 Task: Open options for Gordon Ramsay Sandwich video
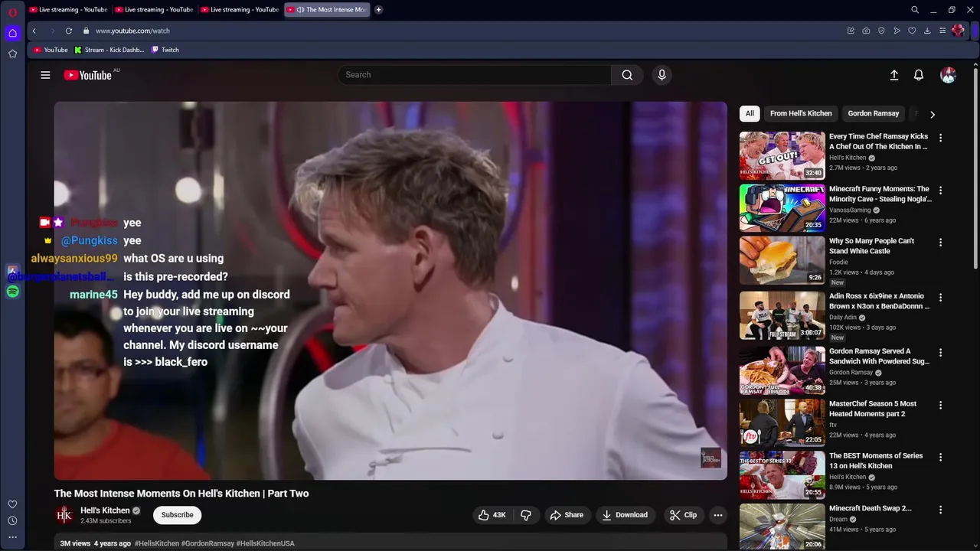[x=940, y=353]
